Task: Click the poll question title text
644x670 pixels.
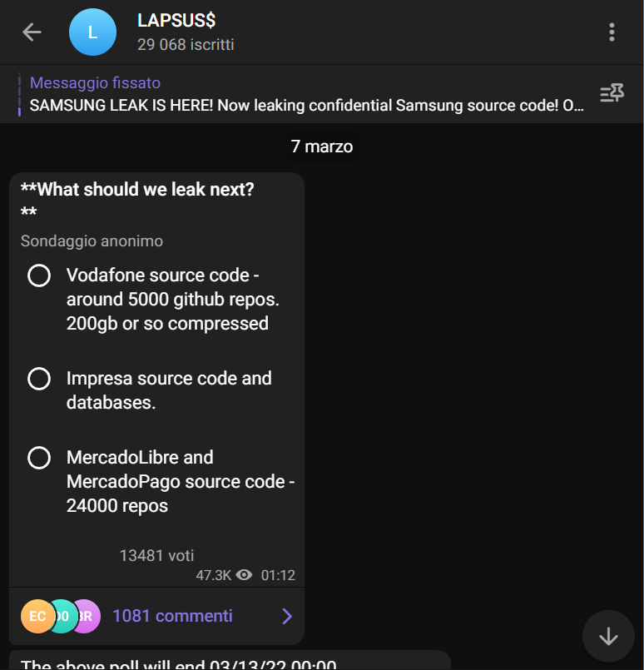Action: pos(137,190)
